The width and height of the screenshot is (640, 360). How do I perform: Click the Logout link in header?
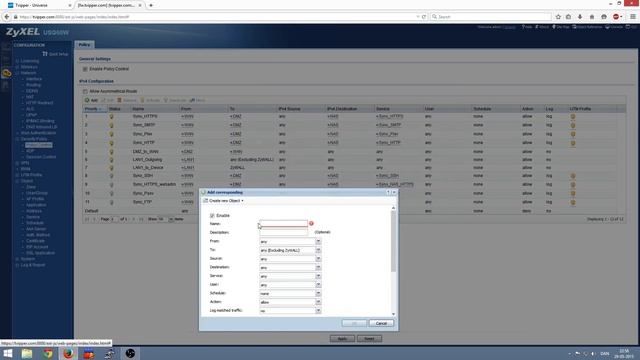point(509,27)
